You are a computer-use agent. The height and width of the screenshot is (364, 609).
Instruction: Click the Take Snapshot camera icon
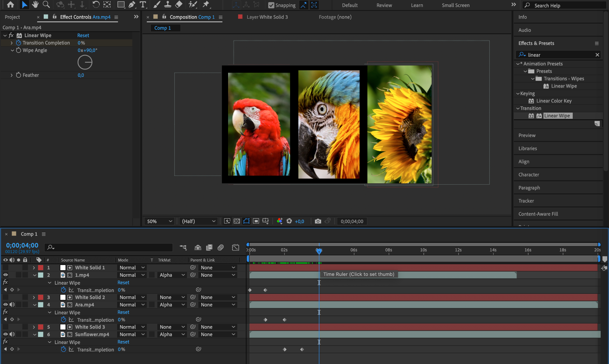tap(318, 221)
